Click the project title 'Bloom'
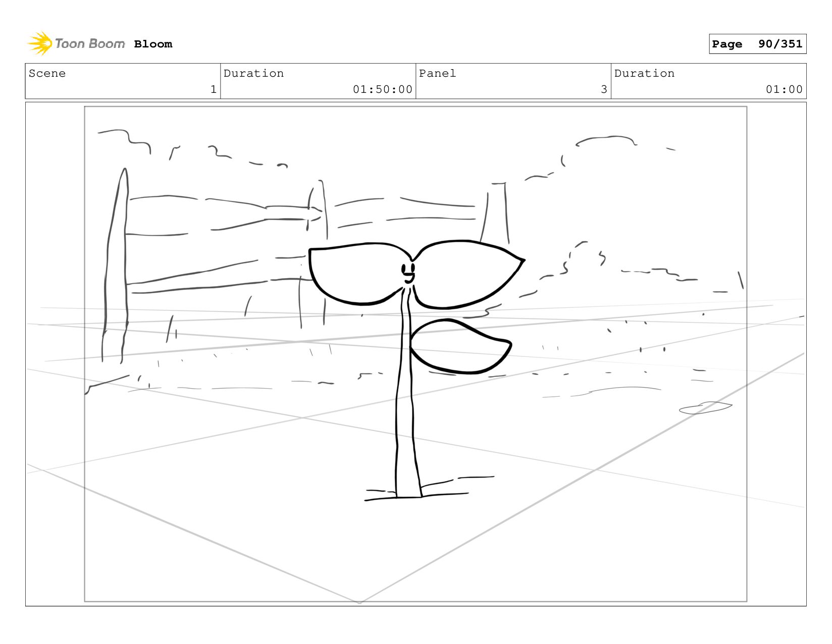Screen dimensions: 832x644 [x=153, y=44]
